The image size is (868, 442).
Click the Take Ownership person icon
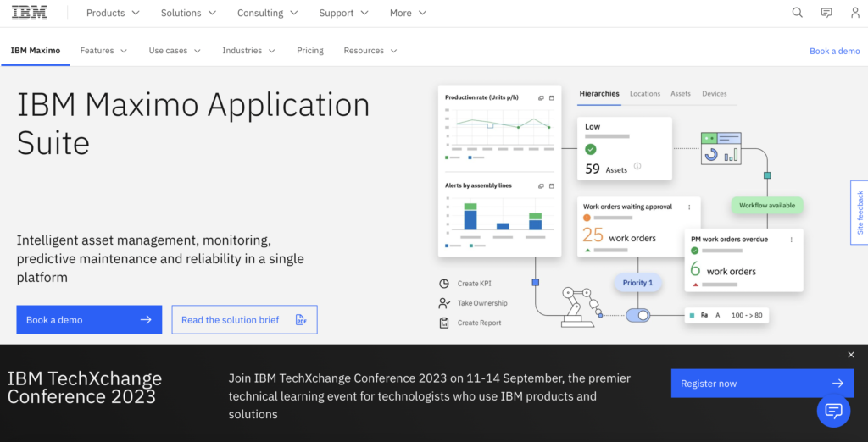(444, 303)
